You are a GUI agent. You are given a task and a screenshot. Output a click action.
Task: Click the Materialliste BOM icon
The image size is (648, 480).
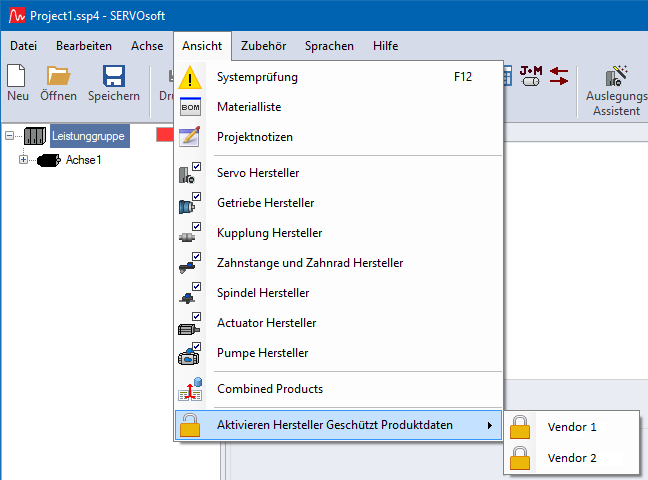190,107
